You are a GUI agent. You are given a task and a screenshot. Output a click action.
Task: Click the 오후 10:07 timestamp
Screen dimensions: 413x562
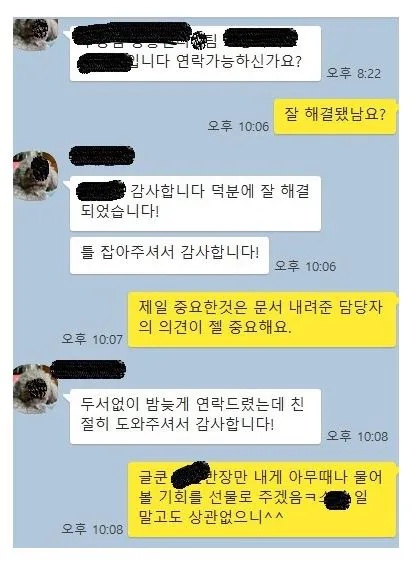tap(92, 339)
